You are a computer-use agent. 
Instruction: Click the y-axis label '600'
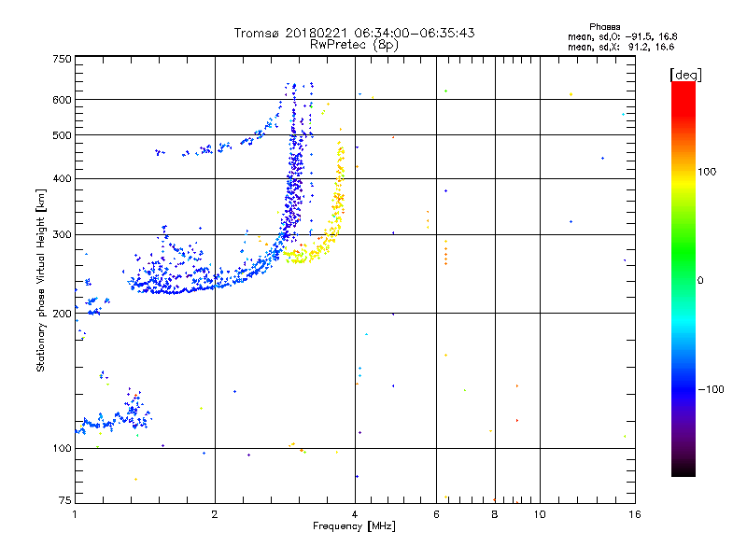62,100
